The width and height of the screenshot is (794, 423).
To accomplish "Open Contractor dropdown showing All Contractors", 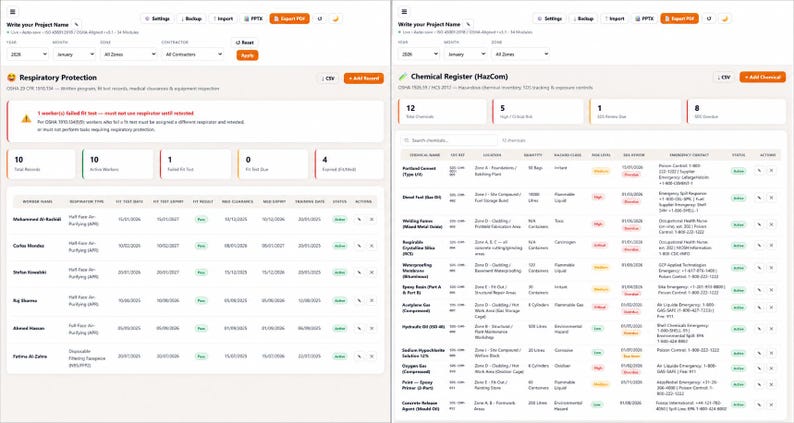I will point(192,54).
